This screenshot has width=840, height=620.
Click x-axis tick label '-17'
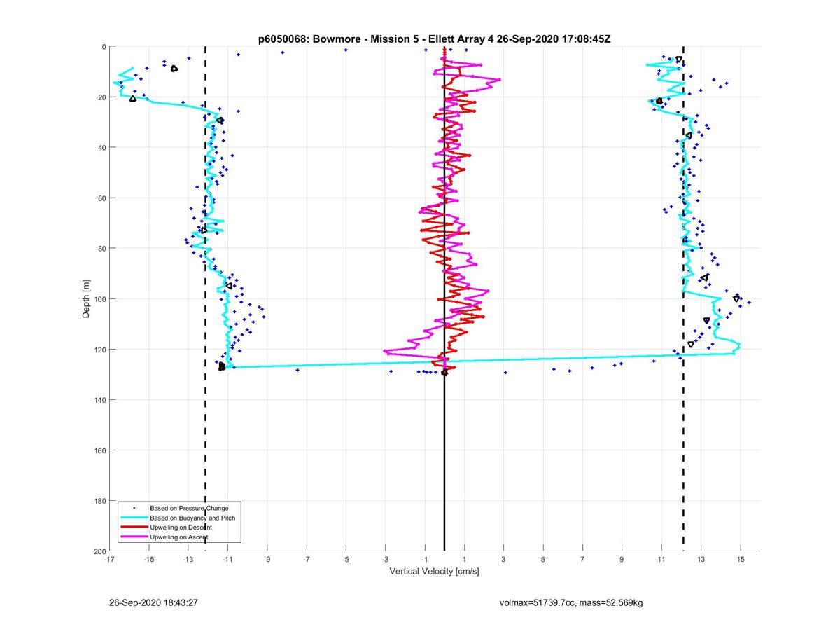(108, 560)
